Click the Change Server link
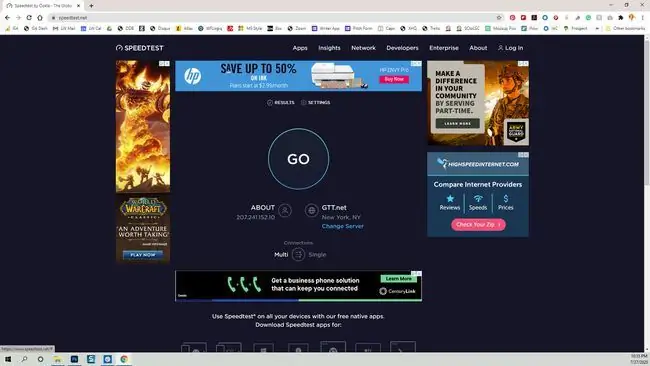 click(x=342, y=226)
